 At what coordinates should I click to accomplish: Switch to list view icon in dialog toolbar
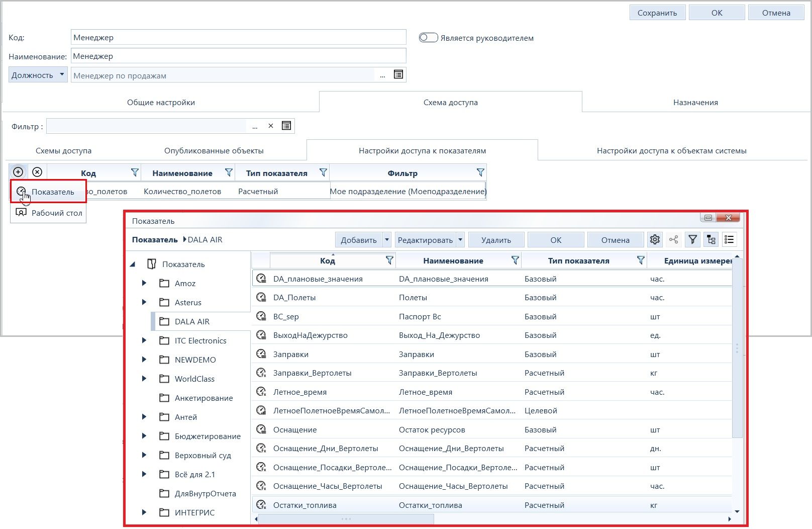click(x=730, y=240)
